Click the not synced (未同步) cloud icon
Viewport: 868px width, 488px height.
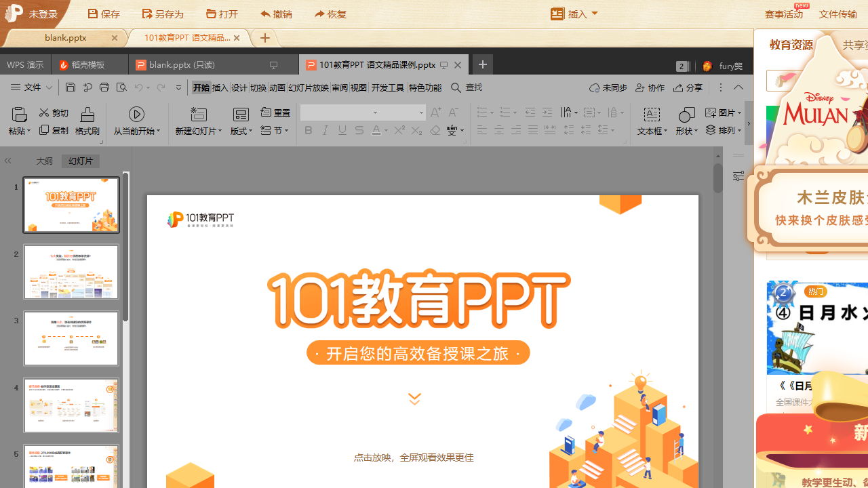coord(595,88)
